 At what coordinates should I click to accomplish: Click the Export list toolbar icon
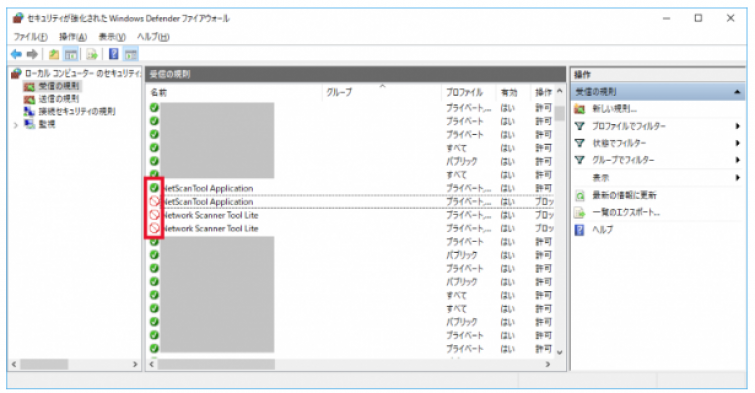92,54
